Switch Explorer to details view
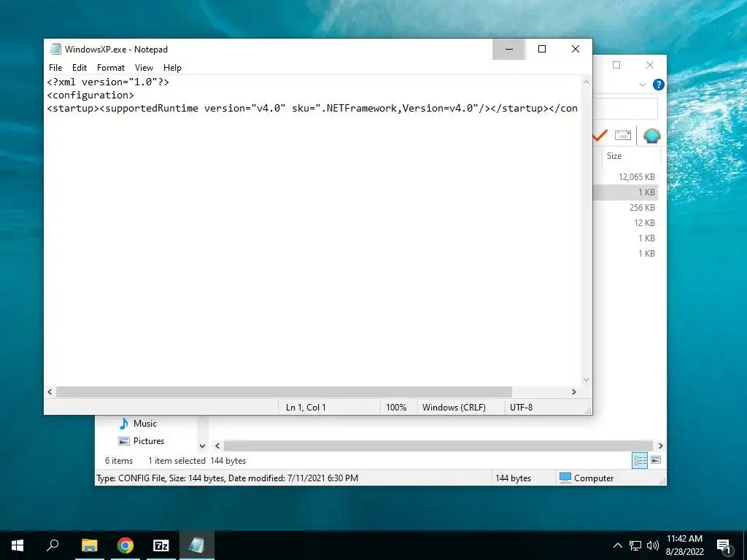 pos(640,460)
